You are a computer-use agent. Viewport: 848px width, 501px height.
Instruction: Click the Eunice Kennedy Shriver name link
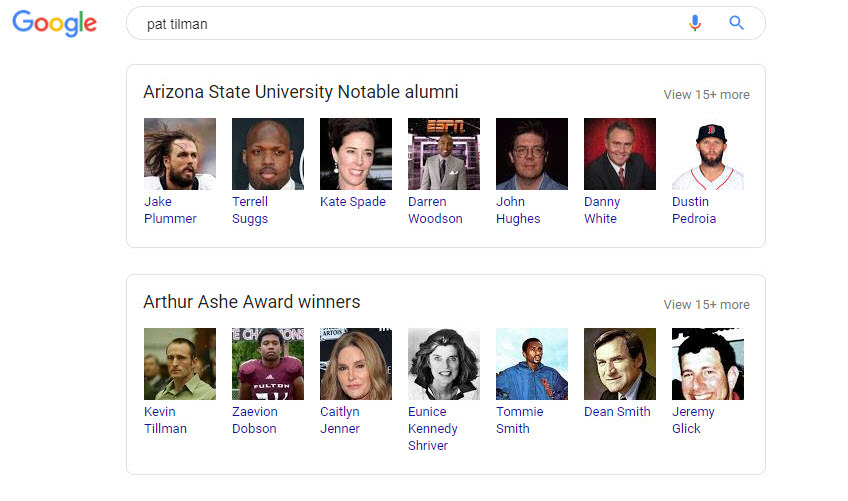pos(433,429)
